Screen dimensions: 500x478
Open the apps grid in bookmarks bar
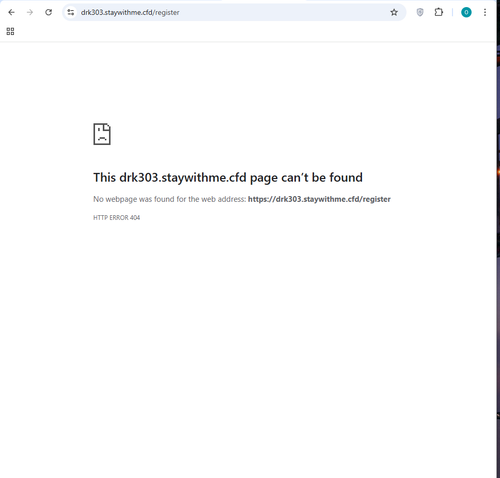pos(10,31)
